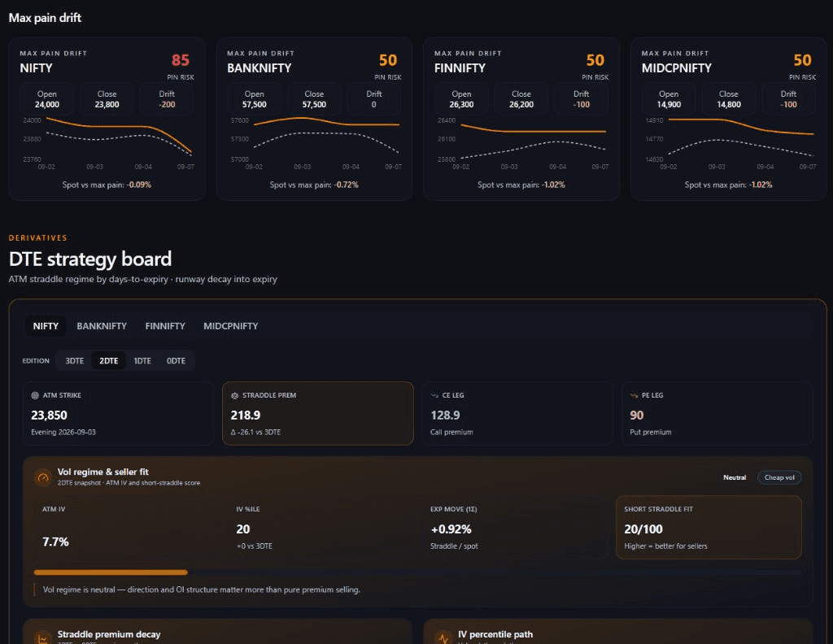Select the 3DTE edition

tap(74, 360)
